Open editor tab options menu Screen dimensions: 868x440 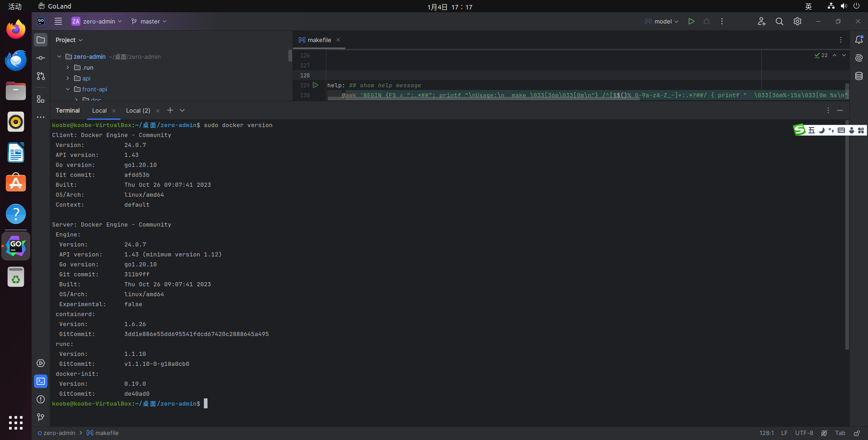point(841,40)
